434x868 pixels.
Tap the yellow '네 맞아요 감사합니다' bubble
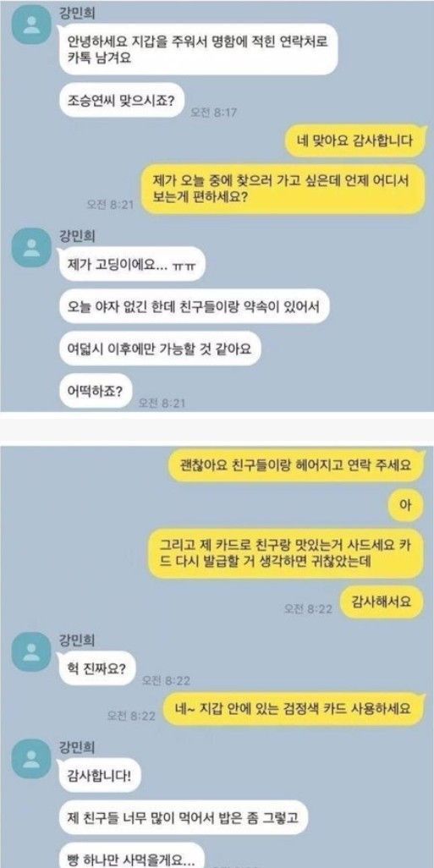(354, 140)
